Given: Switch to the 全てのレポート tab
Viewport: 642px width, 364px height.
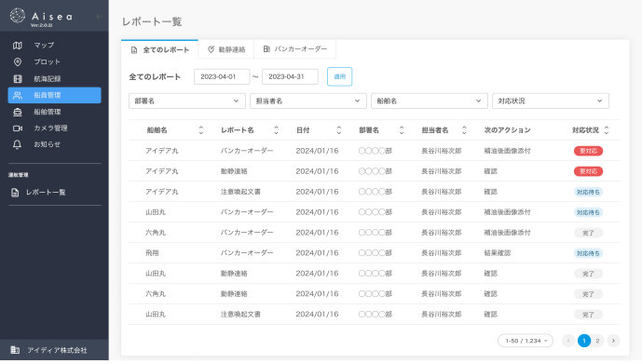Looking at the screenshot, I should click(x=159, y=50).
